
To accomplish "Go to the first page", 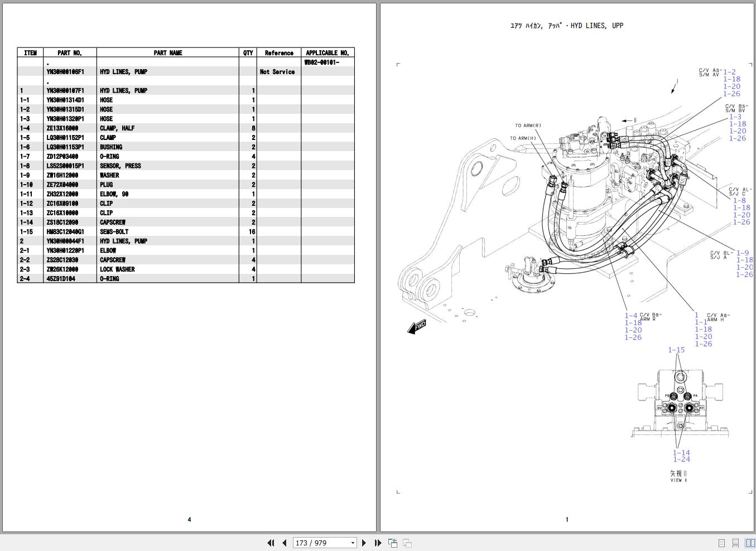I will point(271,543).
